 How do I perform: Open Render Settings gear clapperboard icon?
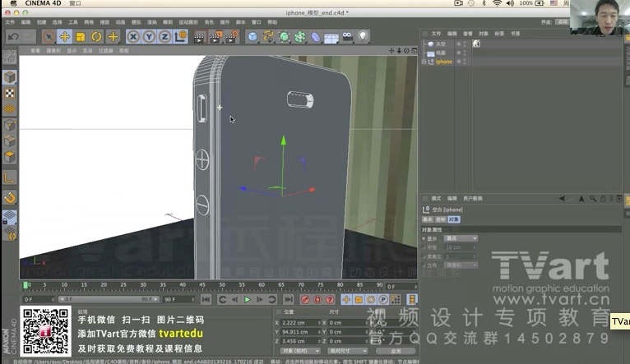click(x=232, y=36)
